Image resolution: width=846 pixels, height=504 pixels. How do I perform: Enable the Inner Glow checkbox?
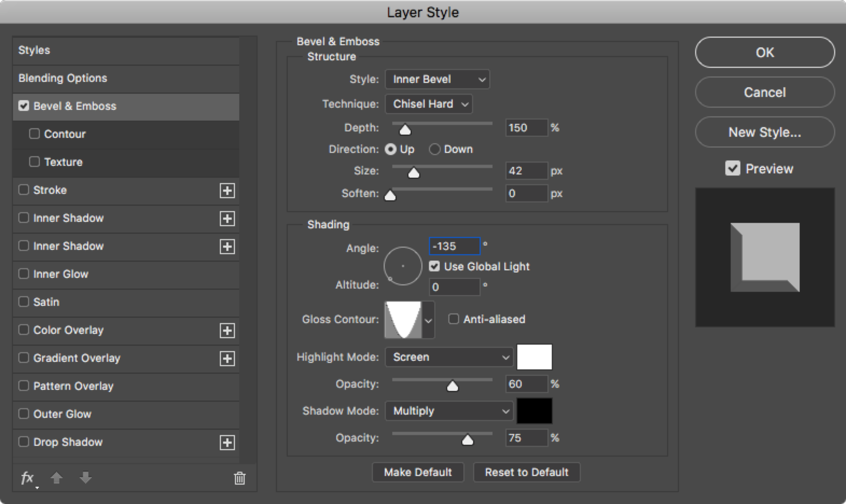click(x=24, y=274)
